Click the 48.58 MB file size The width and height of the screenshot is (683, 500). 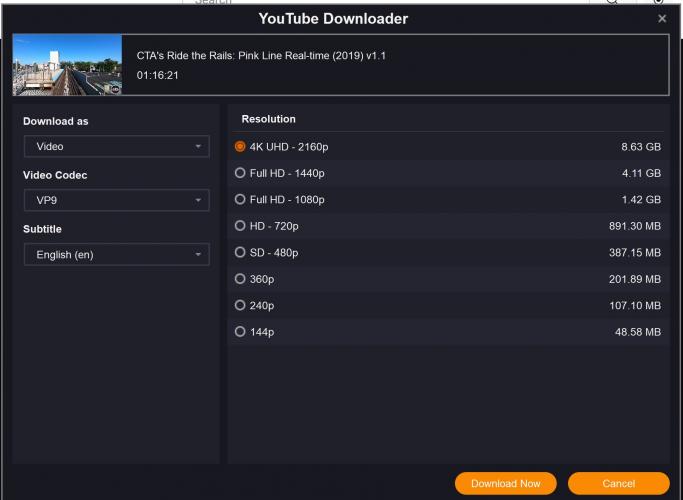coord(638,332)
